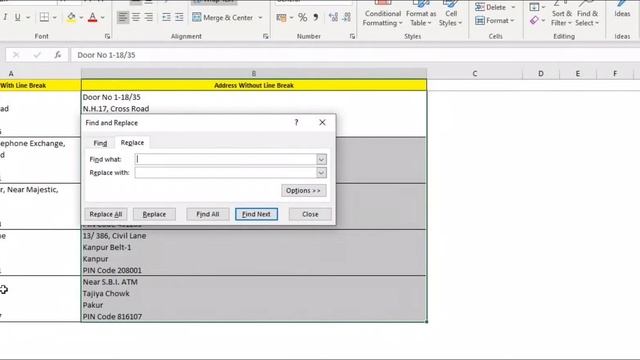Decrease indent
This screenshot has width=640, height=360.
click(x=166, y=17)
